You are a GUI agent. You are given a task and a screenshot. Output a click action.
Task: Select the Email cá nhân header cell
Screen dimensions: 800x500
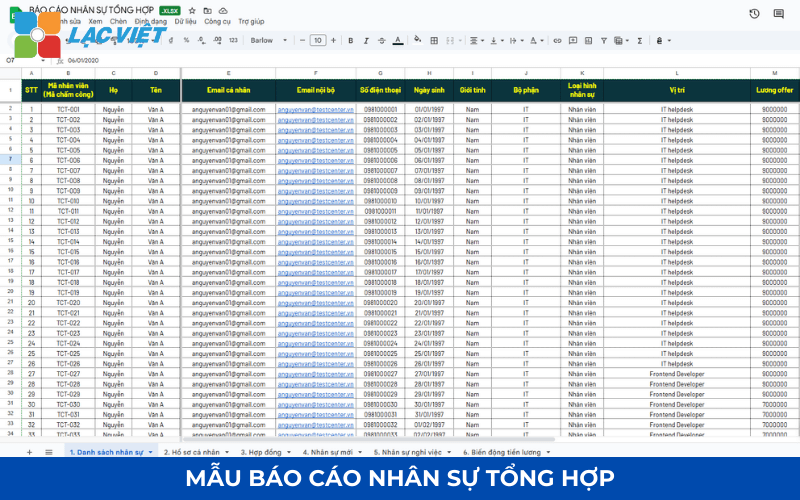[229, 90]
